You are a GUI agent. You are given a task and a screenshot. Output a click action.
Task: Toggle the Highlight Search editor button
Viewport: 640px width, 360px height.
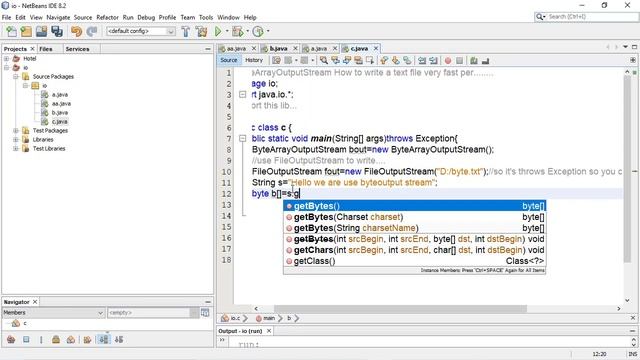click(358, 60)
